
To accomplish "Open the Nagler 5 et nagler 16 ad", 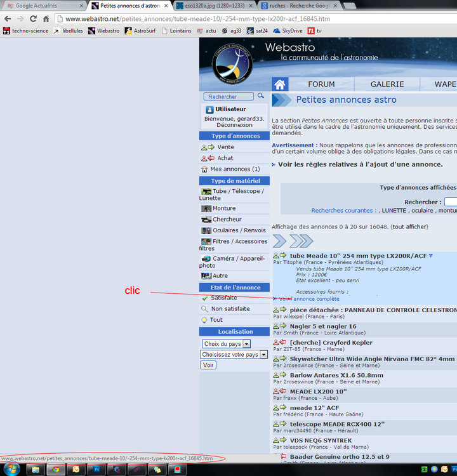I will click(x=323, y=326).
